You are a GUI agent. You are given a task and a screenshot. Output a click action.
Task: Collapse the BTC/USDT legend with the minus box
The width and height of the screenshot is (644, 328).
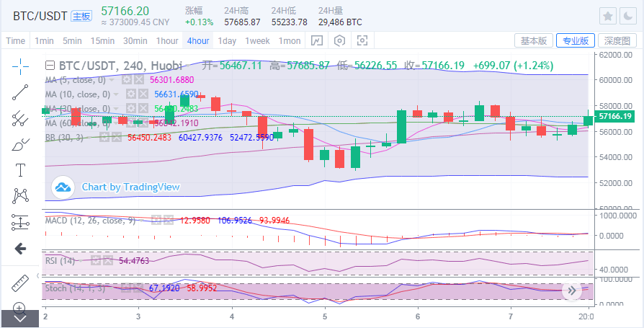50,66
